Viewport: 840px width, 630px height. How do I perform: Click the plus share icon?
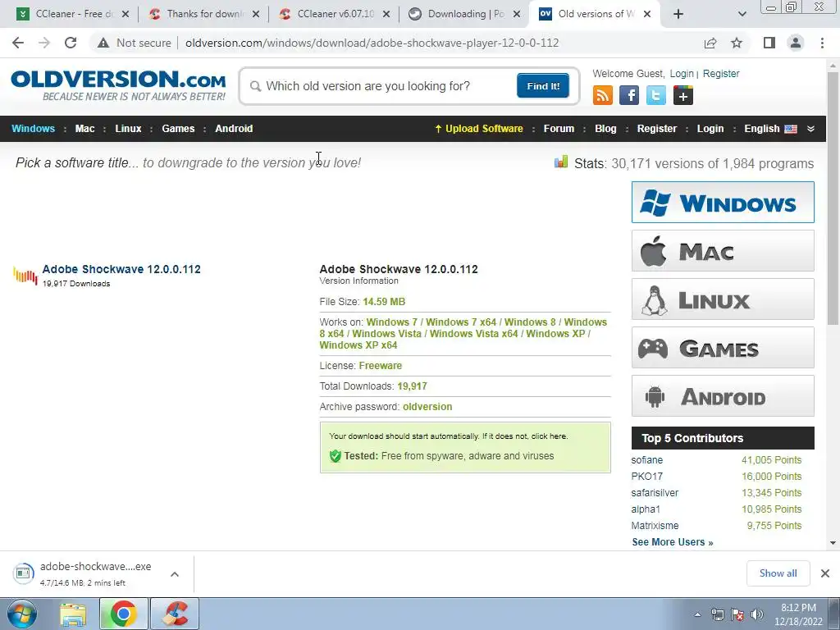point(683,95)
